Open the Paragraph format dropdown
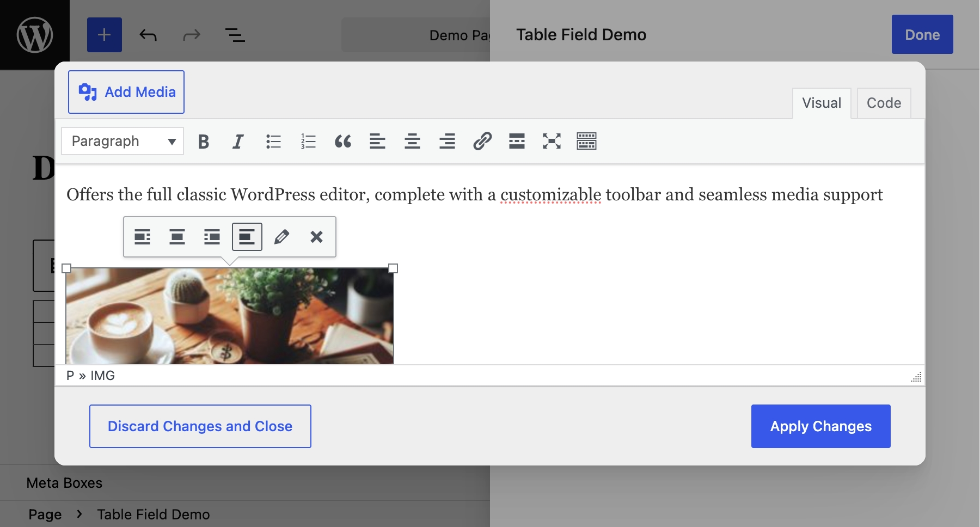The image size is (980, 527). [x=122, y=141]
